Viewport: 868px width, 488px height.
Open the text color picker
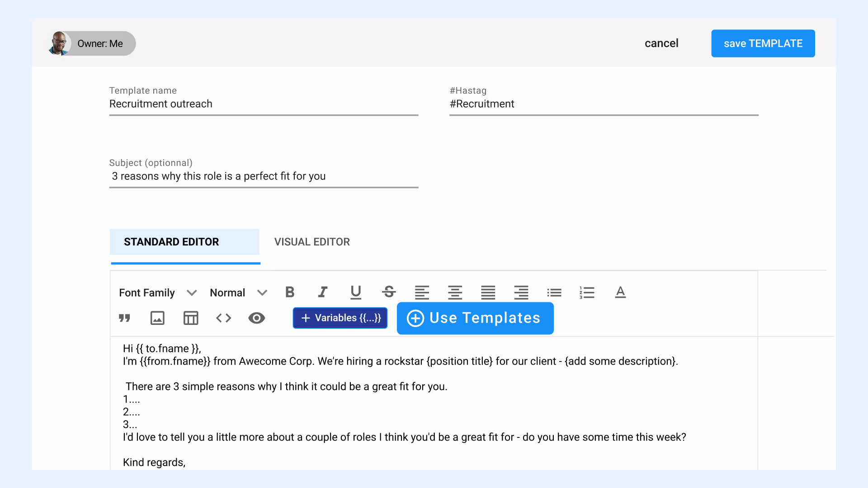click(620, 293)
